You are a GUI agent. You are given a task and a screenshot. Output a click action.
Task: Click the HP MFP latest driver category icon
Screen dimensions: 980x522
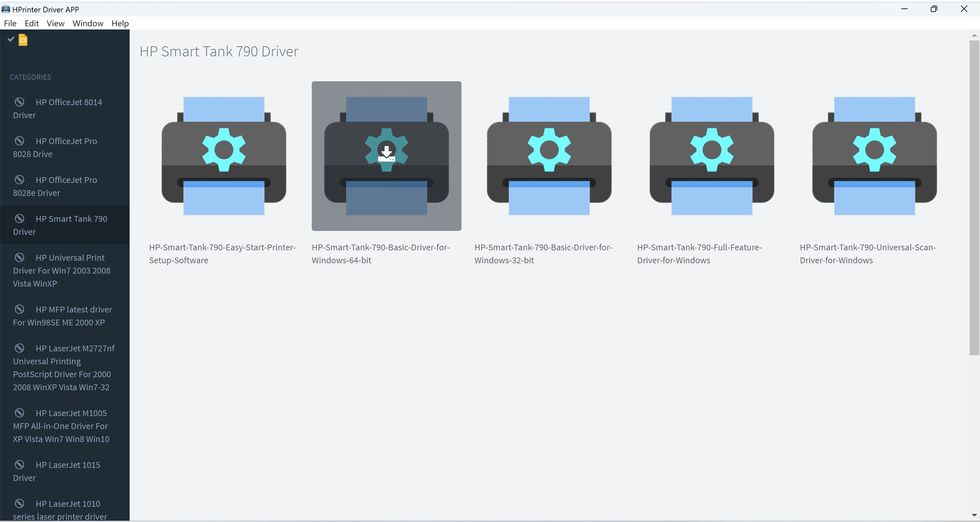(20, 309)
